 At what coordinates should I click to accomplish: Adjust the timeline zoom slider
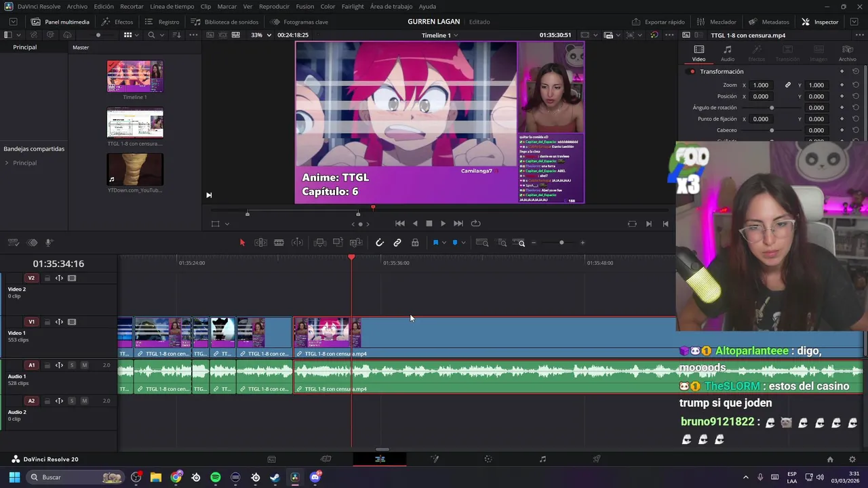561,243
